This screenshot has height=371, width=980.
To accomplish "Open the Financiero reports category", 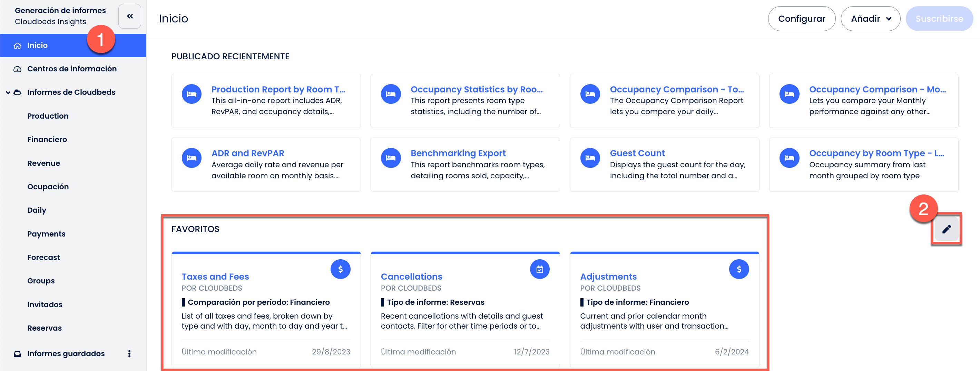I will [x=47, y=140].
